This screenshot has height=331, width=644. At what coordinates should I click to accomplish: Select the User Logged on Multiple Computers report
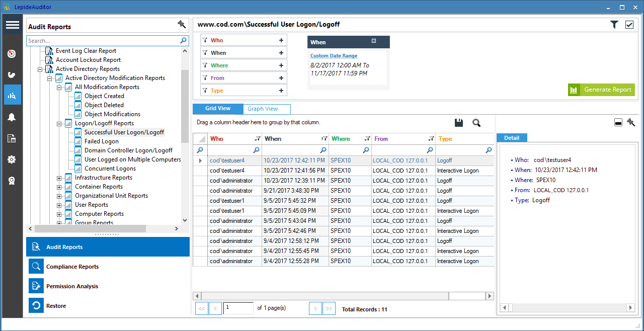(133, 159)
